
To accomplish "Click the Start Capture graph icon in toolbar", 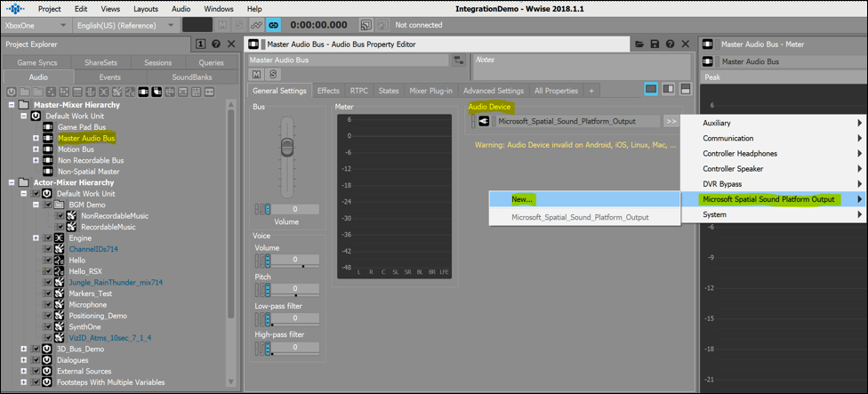I will pos(256,25).
